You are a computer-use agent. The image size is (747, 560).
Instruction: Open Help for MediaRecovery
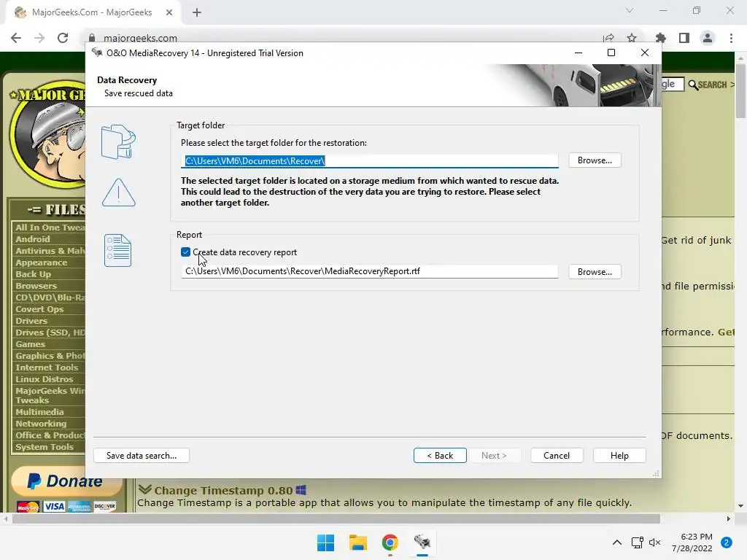pos(619,456)
